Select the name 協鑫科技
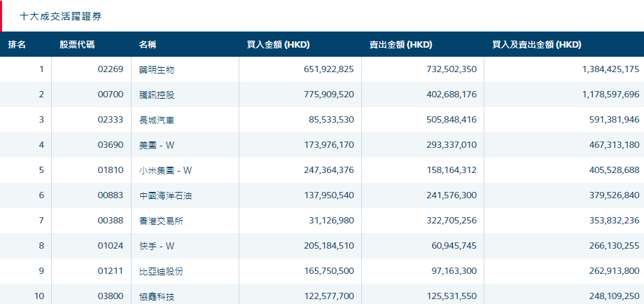The width and height of the screenshot is (644, 304). coord(157,296)
